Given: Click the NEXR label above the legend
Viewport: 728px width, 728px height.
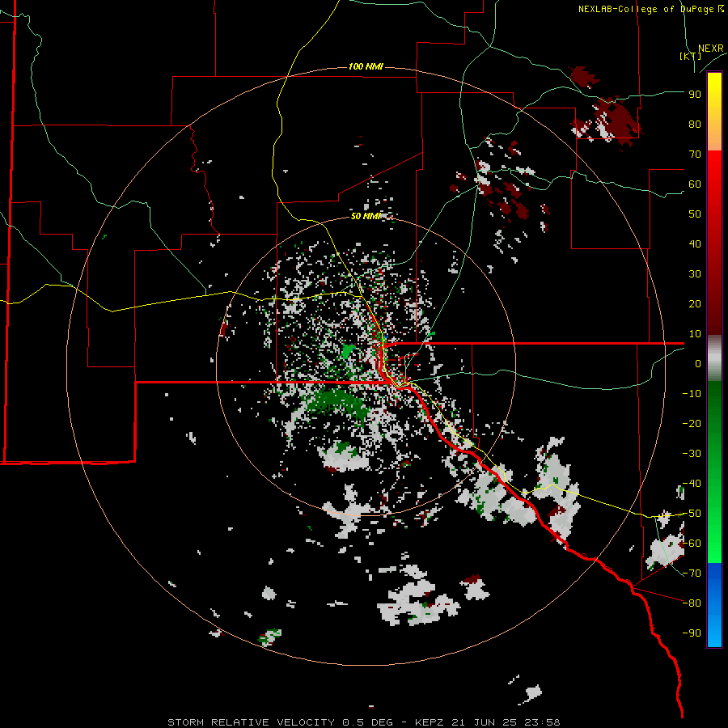Looking at the screenshot, I should 711,49.
